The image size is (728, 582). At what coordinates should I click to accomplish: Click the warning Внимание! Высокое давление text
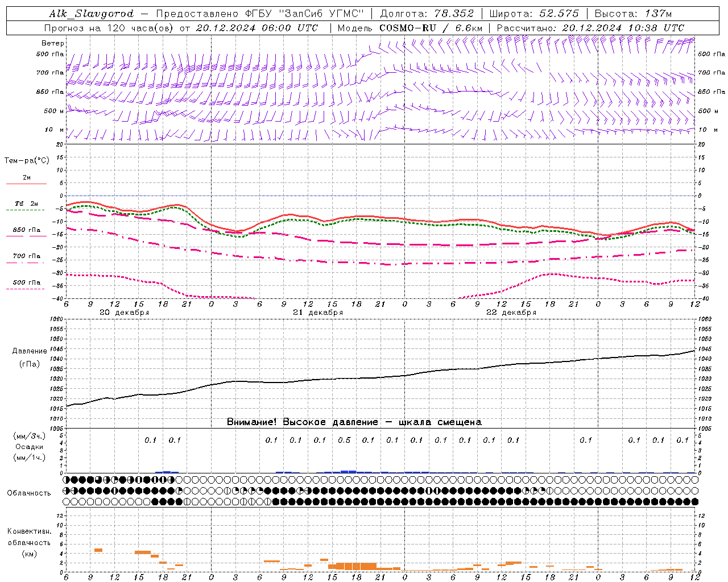(x=354, y=422)
